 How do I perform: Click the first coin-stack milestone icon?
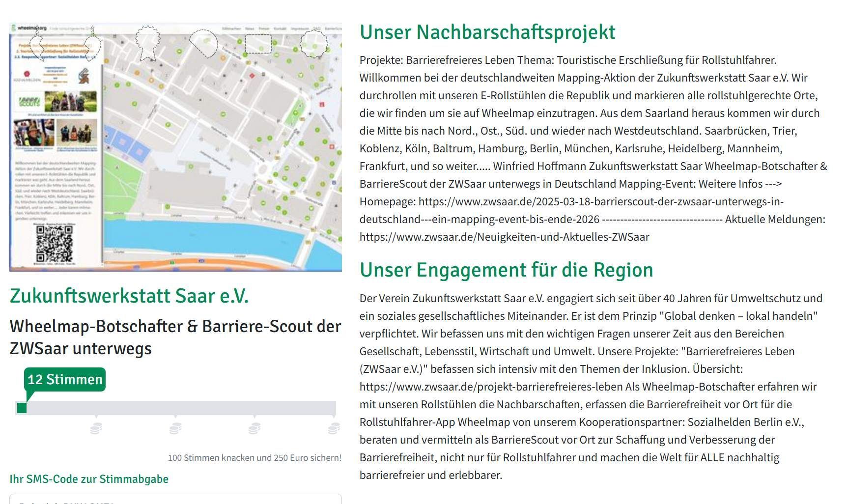coord(96,428)
